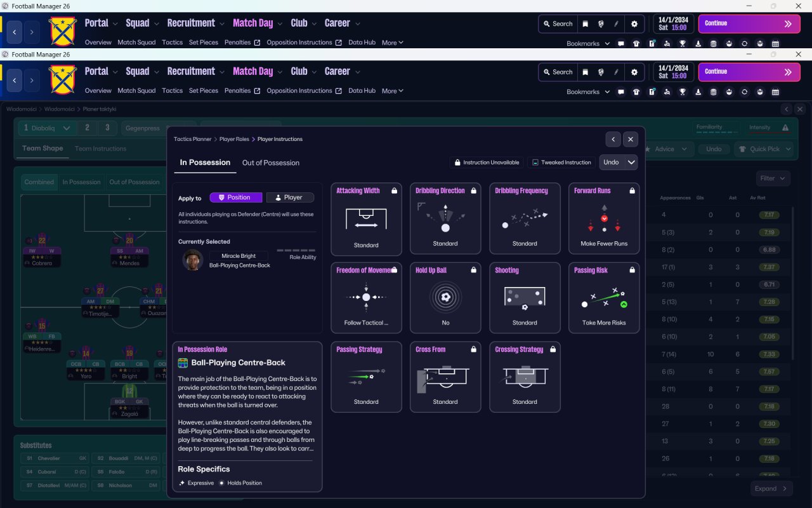Image resolution: width=812 pixels, height=508 pixels.
Task: Go forward using front window's right arrow
Action: pos(32,80)
